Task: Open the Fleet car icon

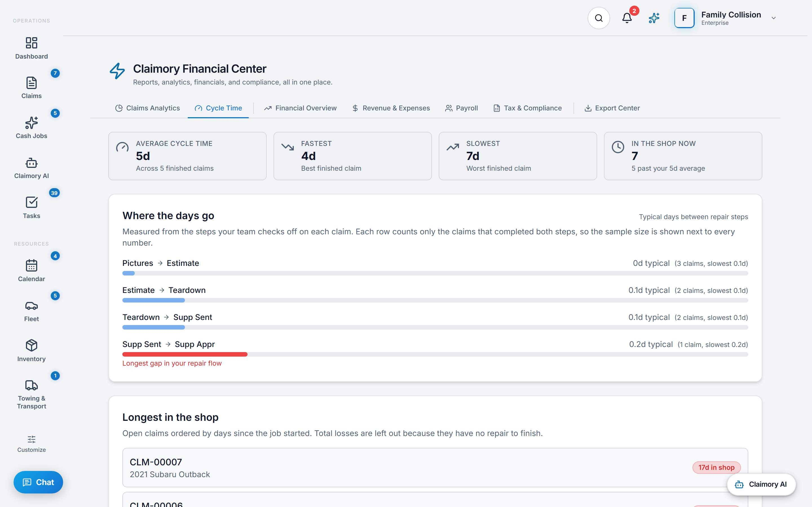Action: (x=32, y=306)
